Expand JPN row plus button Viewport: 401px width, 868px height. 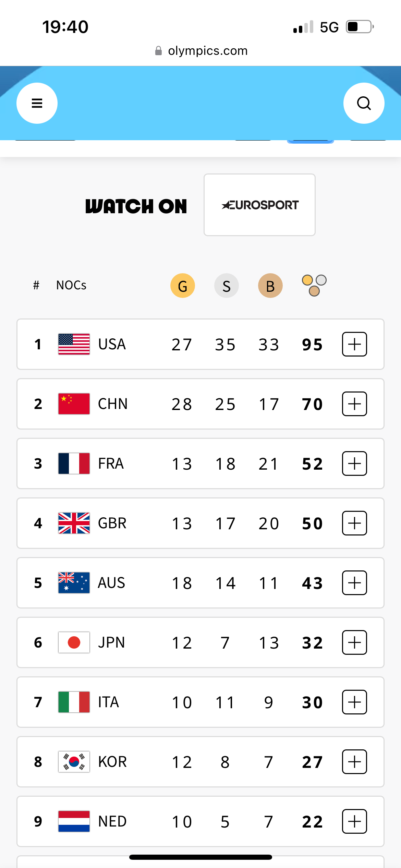[354, 642]
